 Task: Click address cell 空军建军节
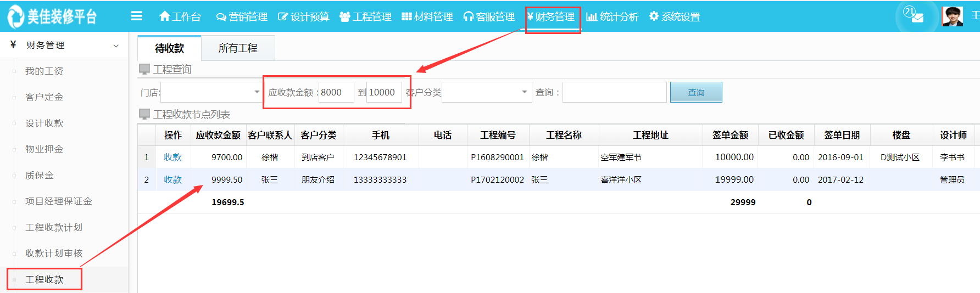click(621, 157)
